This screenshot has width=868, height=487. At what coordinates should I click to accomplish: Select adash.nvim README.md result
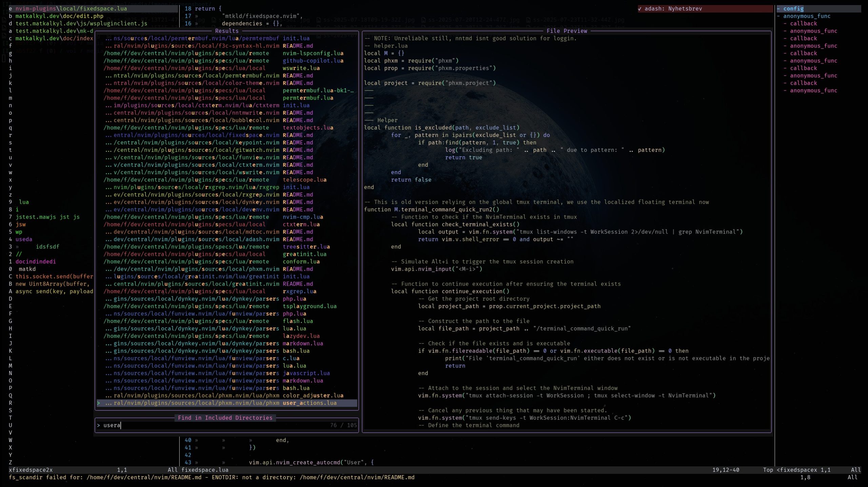tap(226, 239)
